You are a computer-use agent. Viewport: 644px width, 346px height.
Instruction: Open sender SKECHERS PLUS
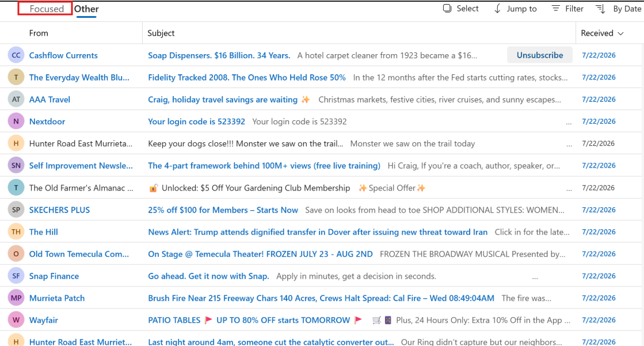point(59,210)
